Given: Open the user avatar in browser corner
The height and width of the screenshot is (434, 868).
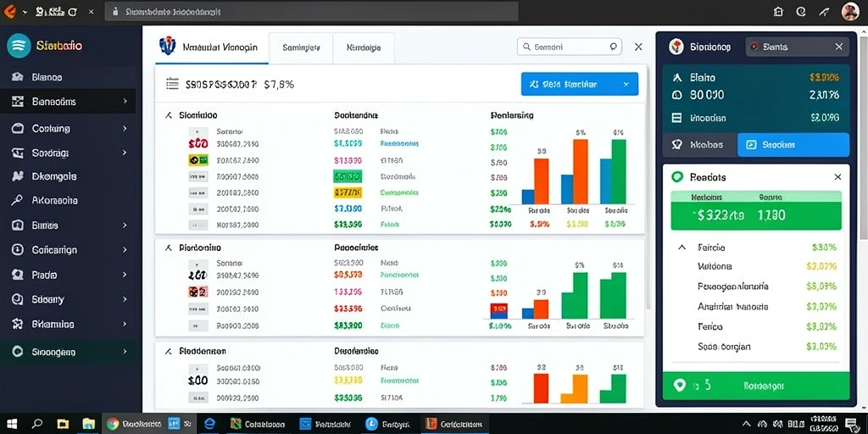Looking at the screenshot, I should click(x=849, y=12).
